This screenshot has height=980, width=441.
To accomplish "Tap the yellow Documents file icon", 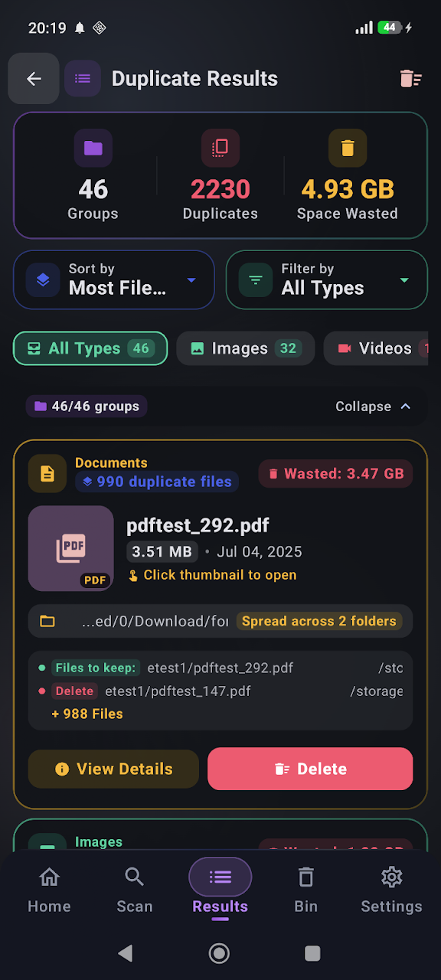I will click(47, 474).
